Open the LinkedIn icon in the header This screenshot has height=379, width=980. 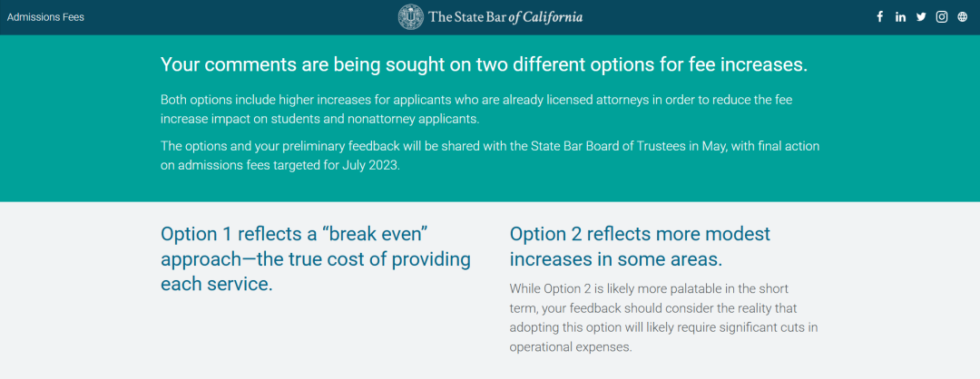900,17
